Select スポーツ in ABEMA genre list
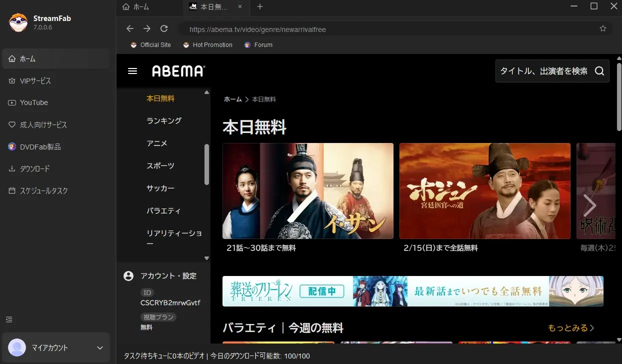Viewport: 622px width, 364px height. coord(160,165)
